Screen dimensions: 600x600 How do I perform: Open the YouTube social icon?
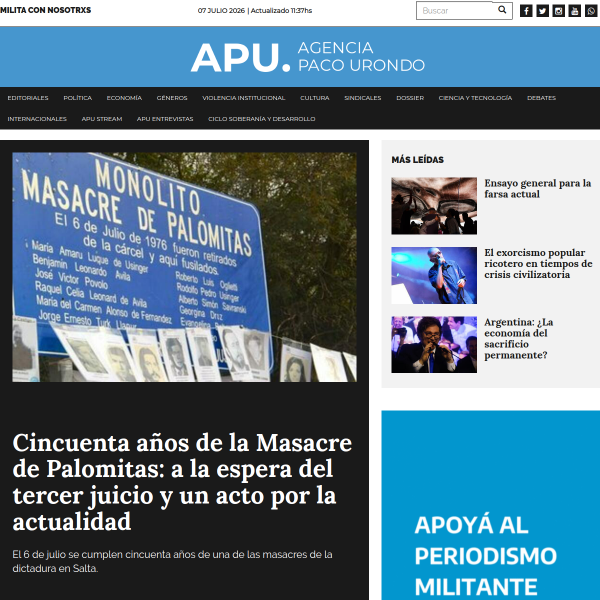tap(575, 11)
